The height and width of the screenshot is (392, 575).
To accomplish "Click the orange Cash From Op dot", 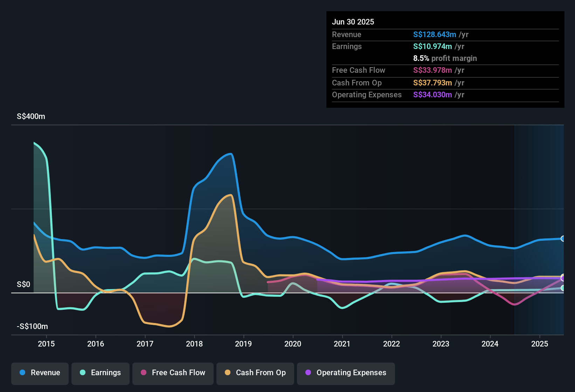I will [228, 372].
